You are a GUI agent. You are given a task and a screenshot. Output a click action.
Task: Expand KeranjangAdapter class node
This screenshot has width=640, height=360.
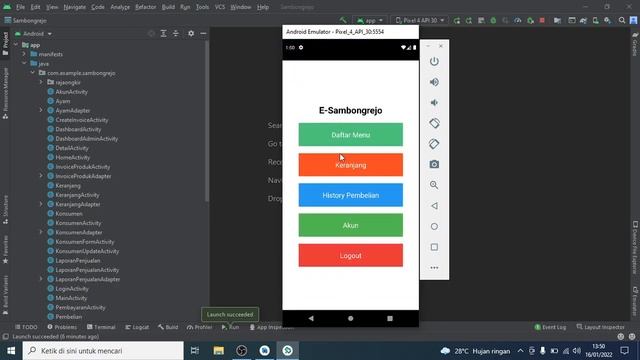(41, 204)
